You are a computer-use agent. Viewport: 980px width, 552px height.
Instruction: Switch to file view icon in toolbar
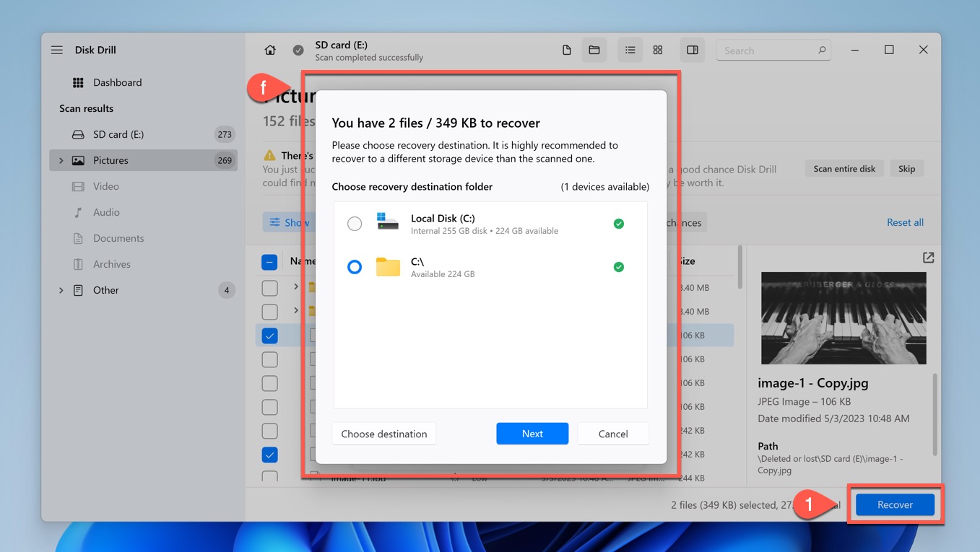coord(567,50)
